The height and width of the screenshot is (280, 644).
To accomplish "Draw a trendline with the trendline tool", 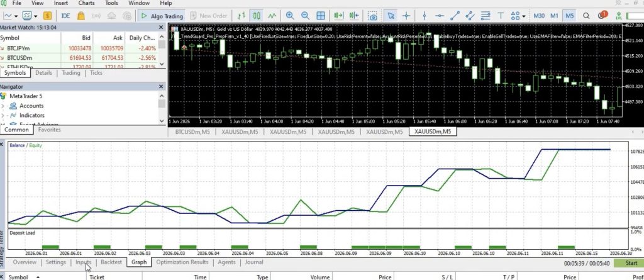I will [455, 16].
